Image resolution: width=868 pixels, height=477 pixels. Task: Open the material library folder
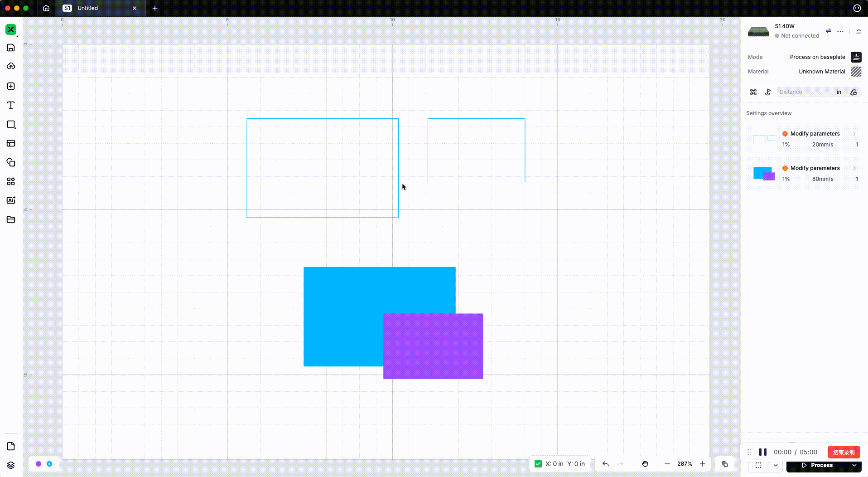11,219
